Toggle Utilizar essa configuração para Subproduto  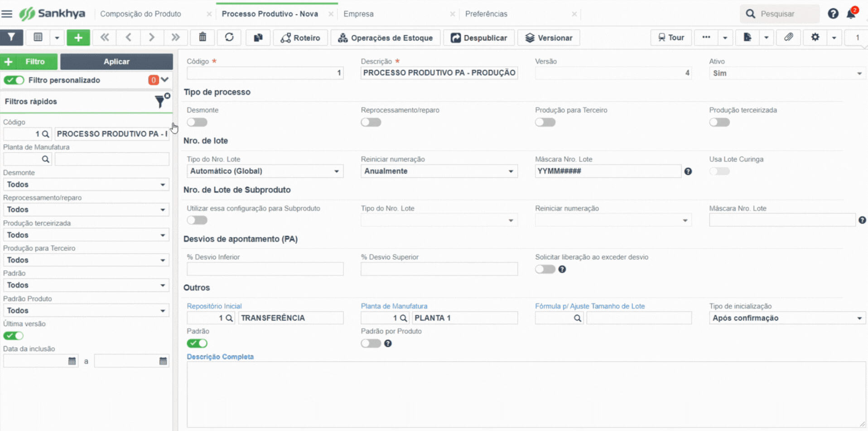[x=197, y=220]
